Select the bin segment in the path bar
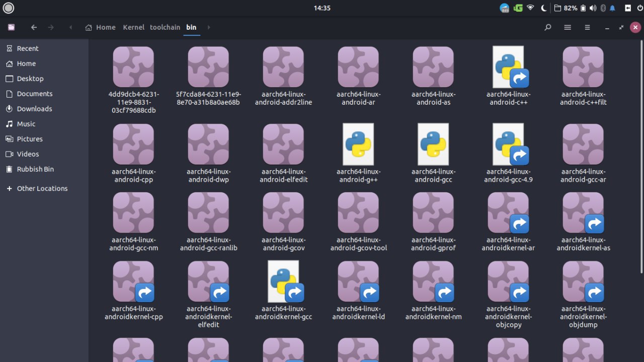Image resolution: width=644 pixels, height=362 pixels. (191, 27)
